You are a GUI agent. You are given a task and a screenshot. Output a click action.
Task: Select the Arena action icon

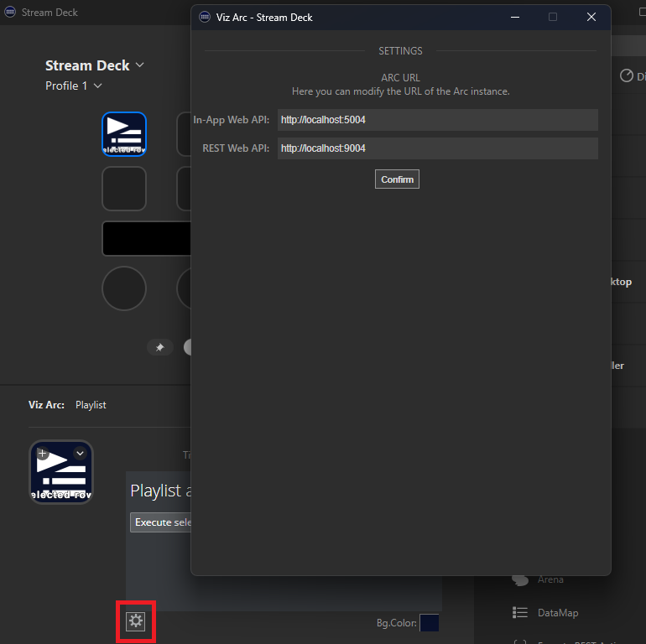[520, 579]
